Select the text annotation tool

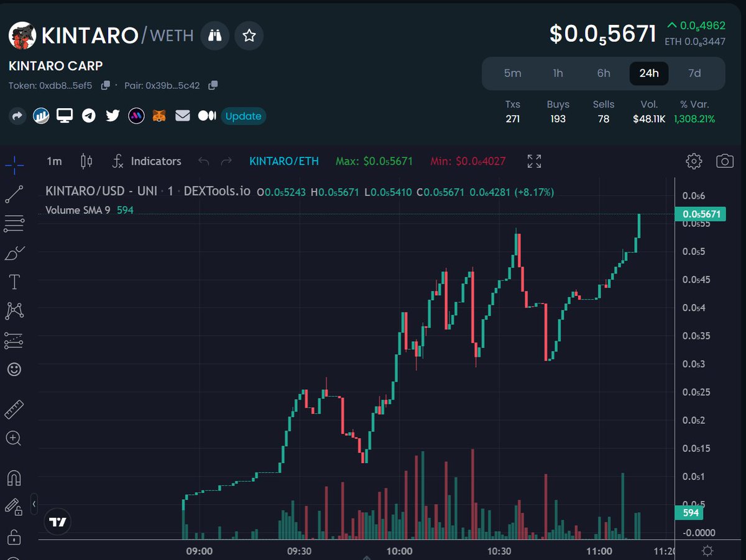click(14, 282)
